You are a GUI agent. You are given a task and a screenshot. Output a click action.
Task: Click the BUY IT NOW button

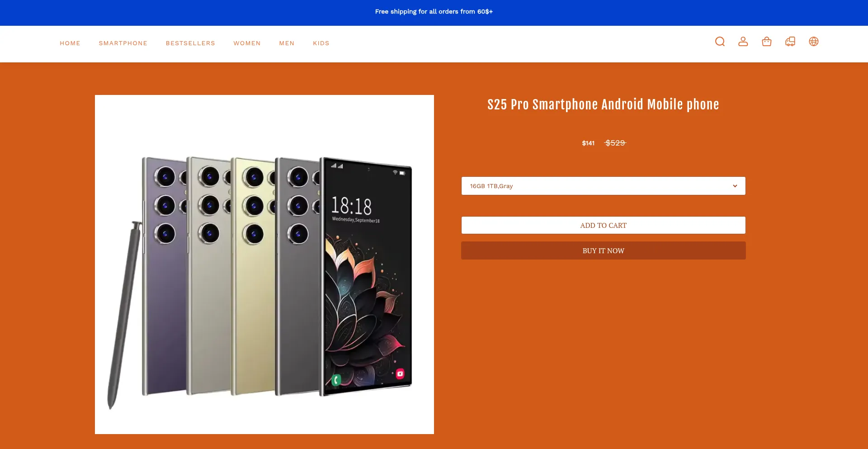(x=603, y=250)
